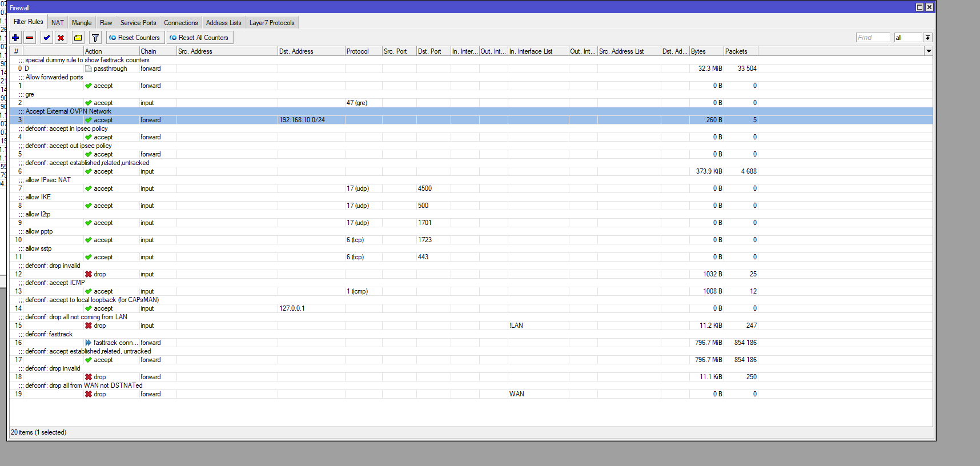This screenshot has height=466, width=980.
Task: Click the accept icon in sstp rule 11
Action: click(x=89, y=257)
